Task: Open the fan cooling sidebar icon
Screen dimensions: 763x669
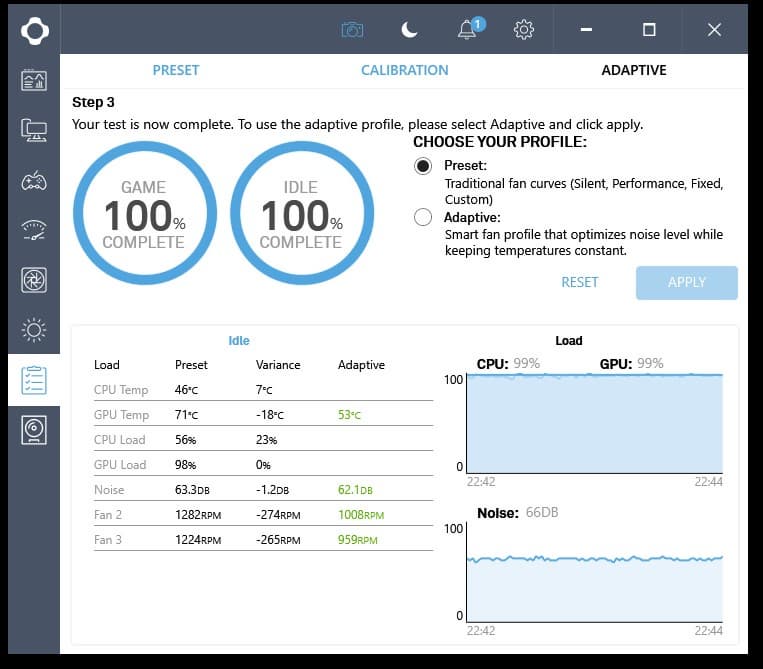Action: coord(34,280)
